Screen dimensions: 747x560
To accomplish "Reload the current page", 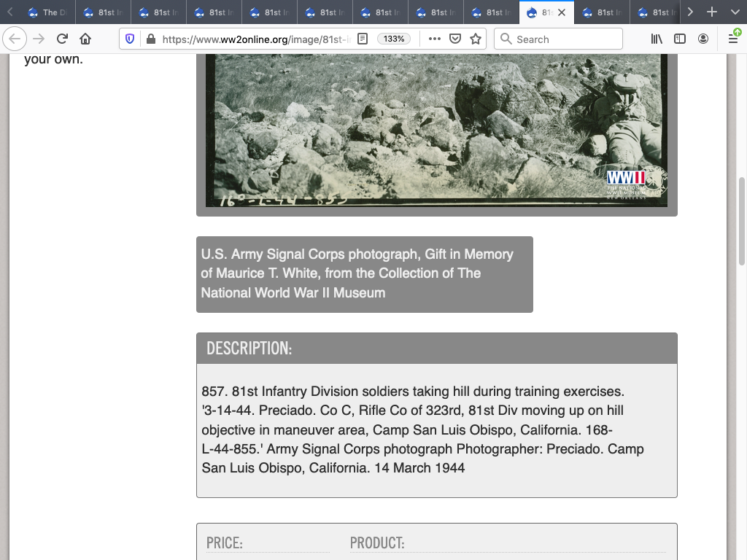I will pos(62,39).
